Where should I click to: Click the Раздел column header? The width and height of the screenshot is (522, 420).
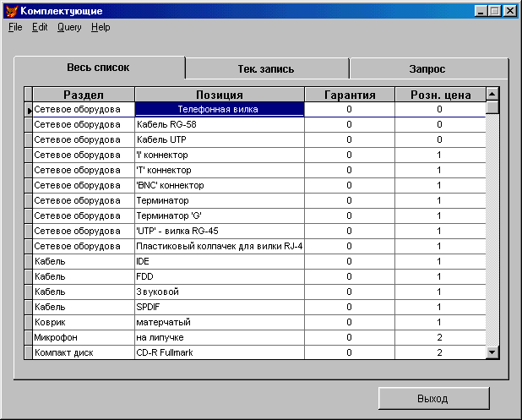84,95
